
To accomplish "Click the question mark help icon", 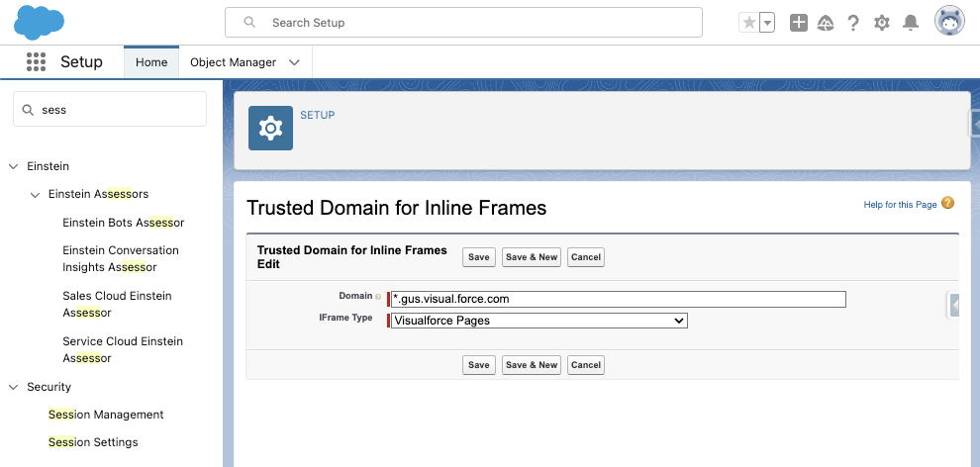I will point(853,23).
